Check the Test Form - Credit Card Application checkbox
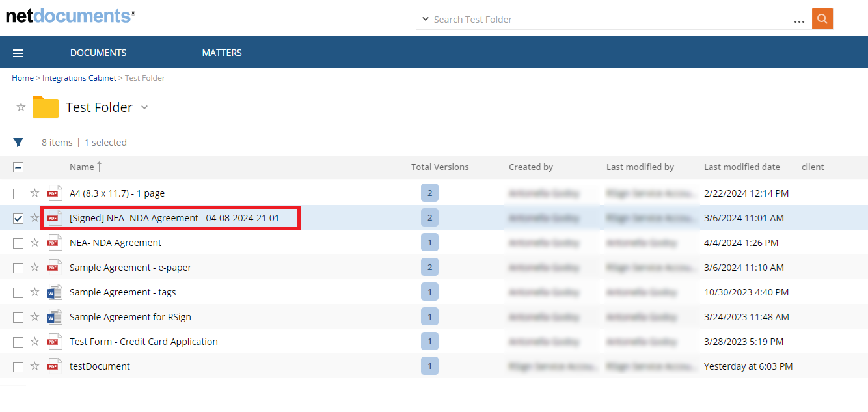Viewport: 868px width, 412px height. (x=18, y=342)
